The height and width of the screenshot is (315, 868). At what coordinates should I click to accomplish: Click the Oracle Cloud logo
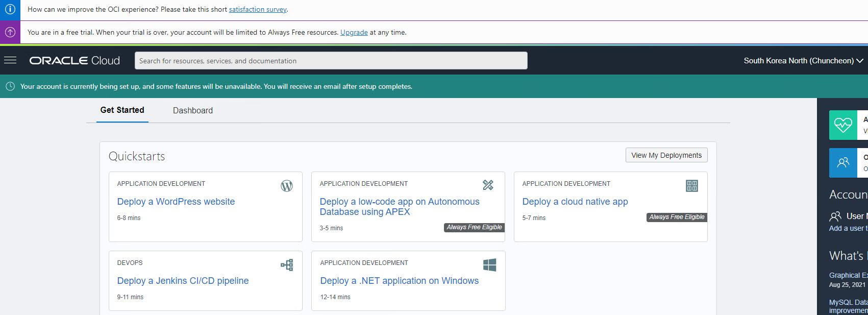tap(75, 61)
